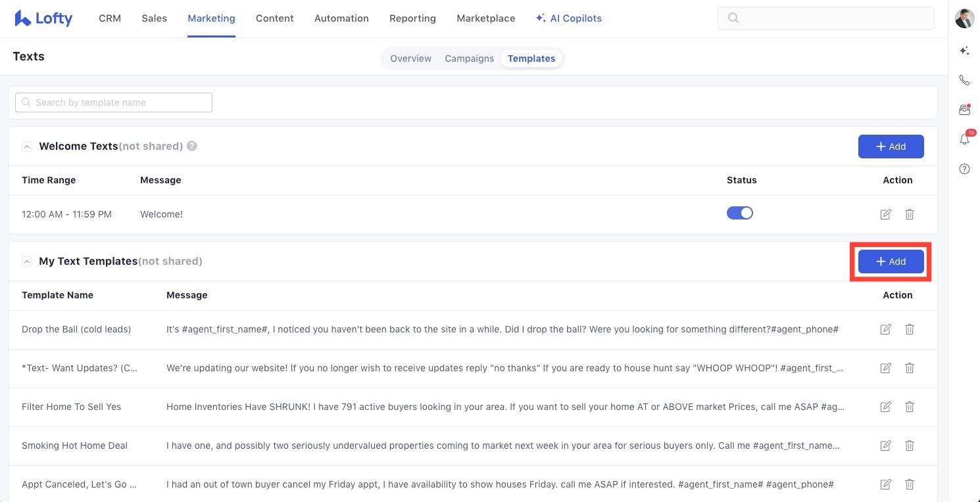This screenshot has height=502, width=980.
Task: Switch to the Overview tab
Action: (410, 58)
